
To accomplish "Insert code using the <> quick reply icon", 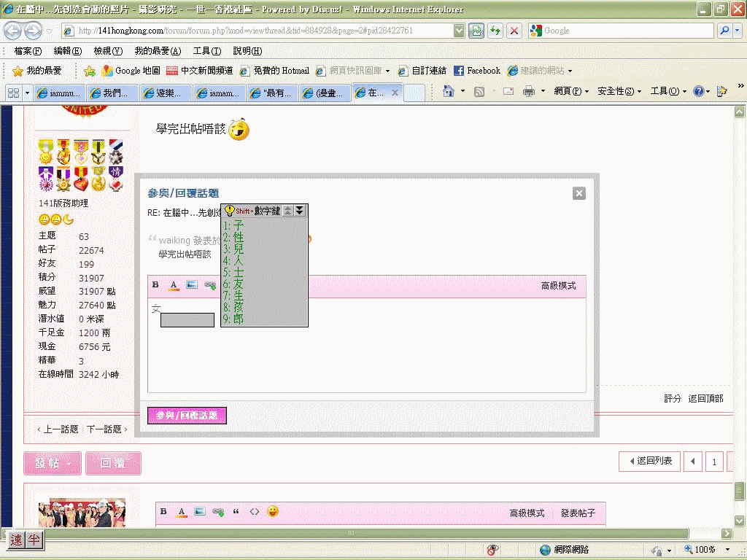I will [254, 511].
